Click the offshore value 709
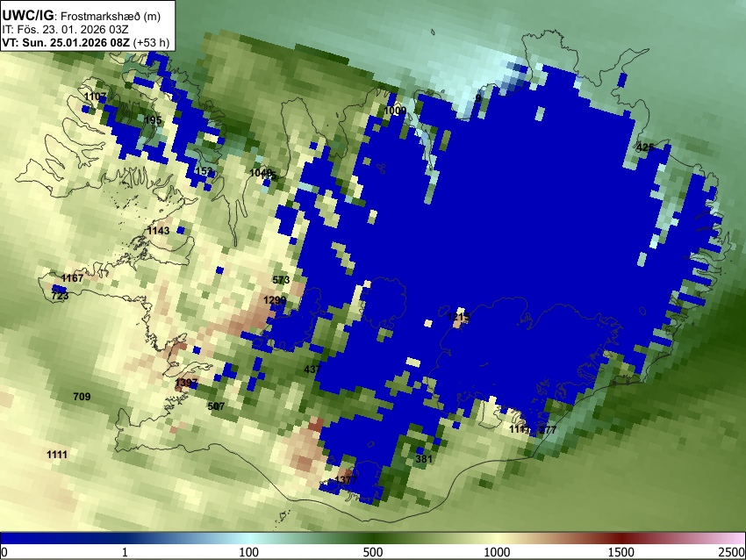The image size is (746, 560). pyautogui.click(x=82, y=397)
